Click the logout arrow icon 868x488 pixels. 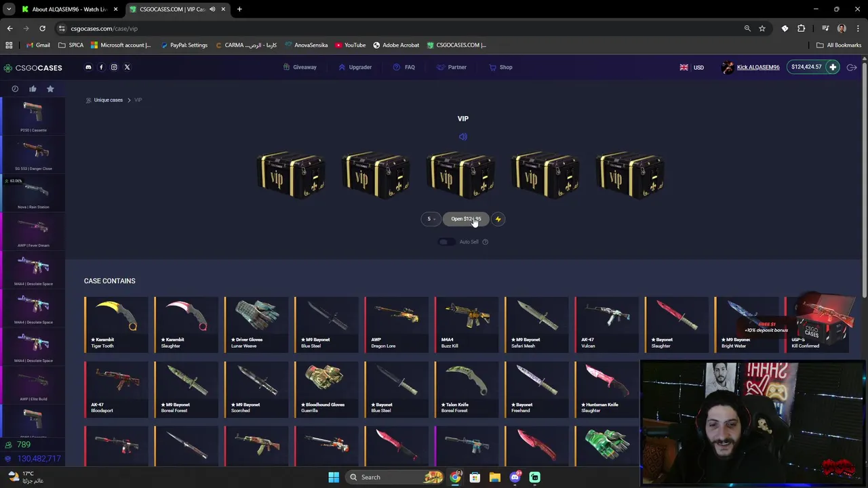(x=852, y=67)
